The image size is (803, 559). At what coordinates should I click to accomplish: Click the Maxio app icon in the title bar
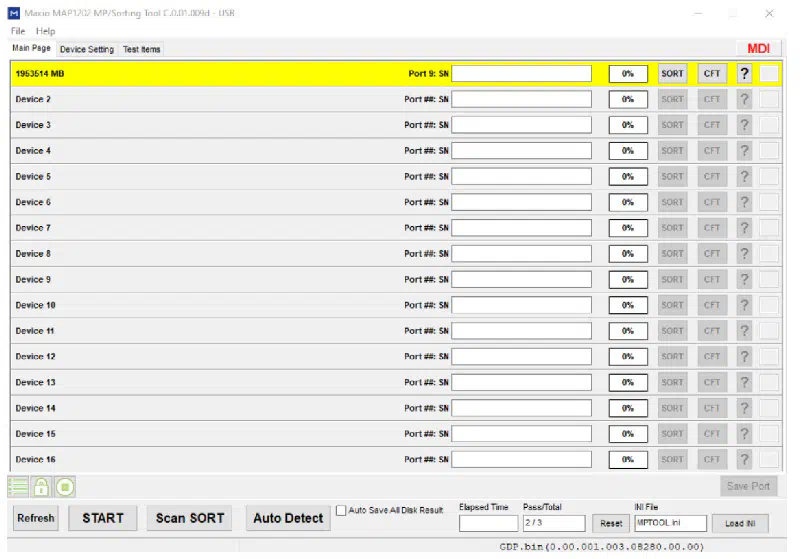tap(15, 13)
